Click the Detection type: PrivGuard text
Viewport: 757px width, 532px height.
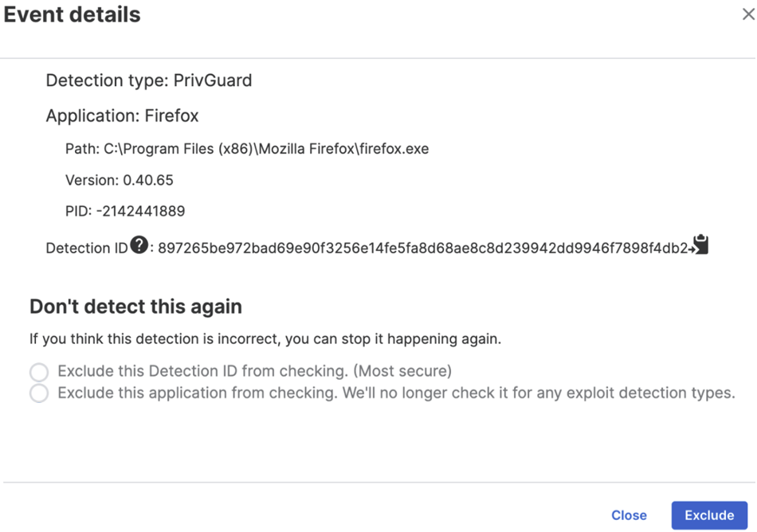149,80
